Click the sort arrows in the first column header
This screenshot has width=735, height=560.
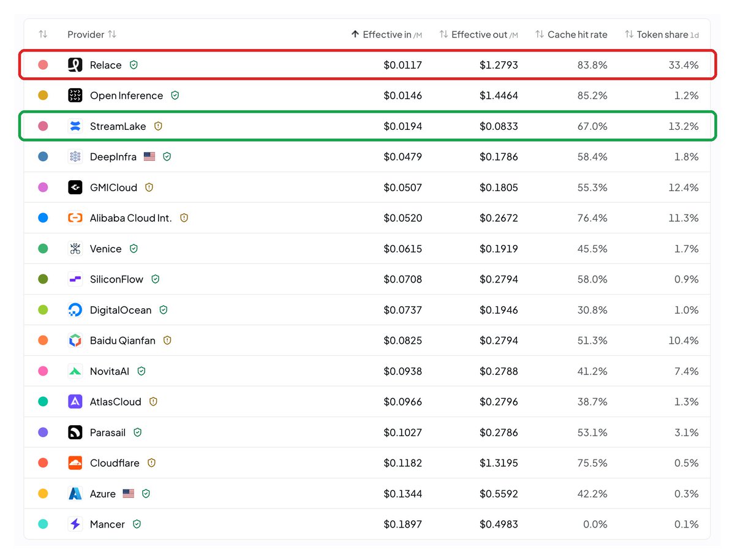[x=43, y=34]
